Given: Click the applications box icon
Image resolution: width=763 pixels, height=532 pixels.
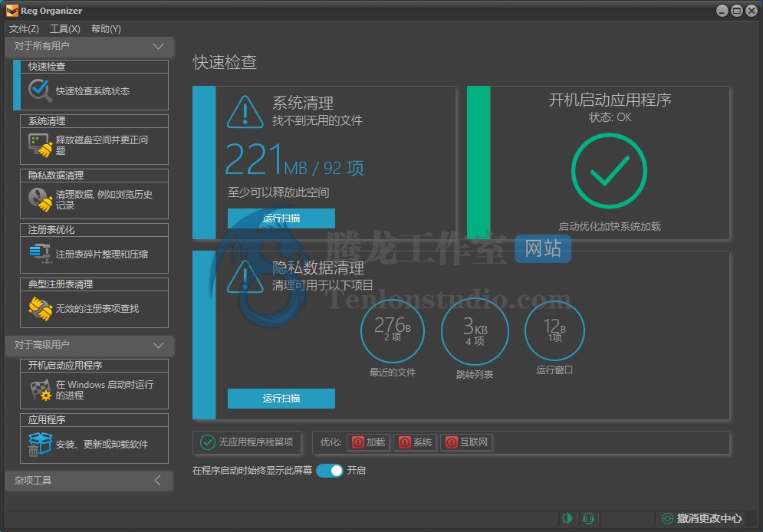Looking at the screenshot, I should click(x=40, y=444).
